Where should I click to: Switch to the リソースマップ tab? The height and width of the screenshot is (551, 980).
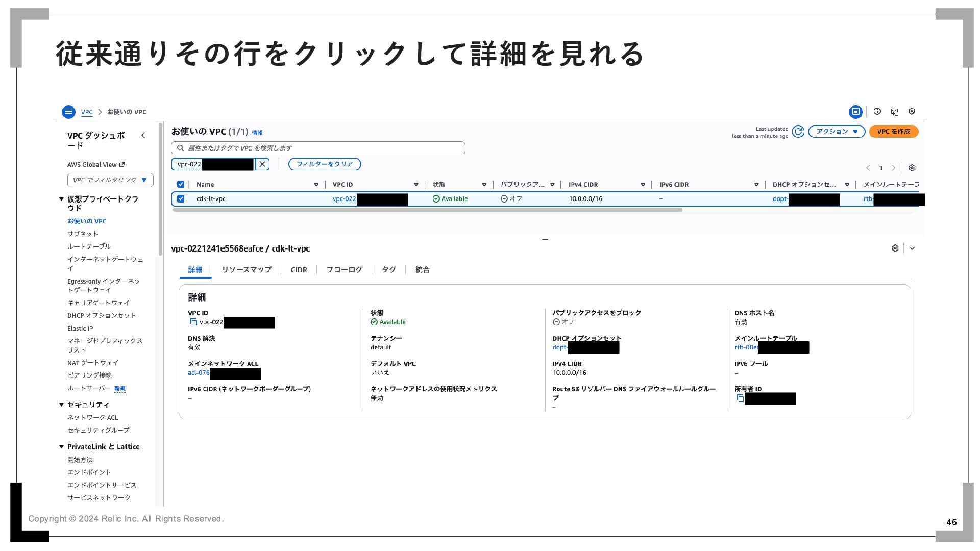point(247,270)
